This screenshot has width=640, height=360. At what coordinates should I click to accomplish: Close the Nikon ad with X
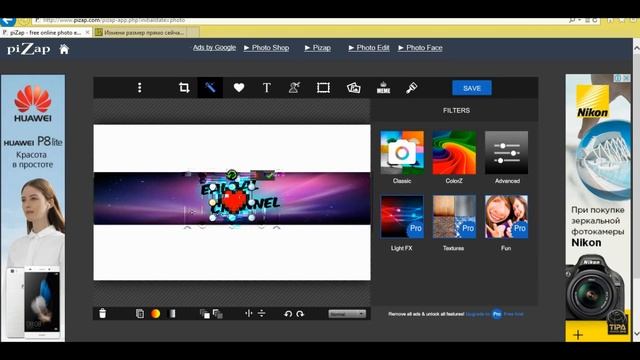(627, 78)
